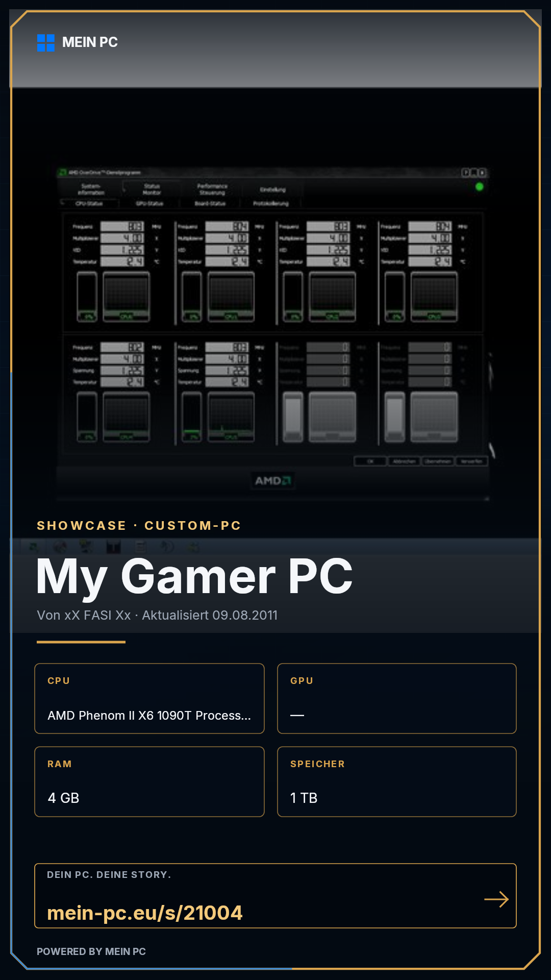The image size is (551, 980).
Task: Click the arrow icon in the link card
Action: 496,899
